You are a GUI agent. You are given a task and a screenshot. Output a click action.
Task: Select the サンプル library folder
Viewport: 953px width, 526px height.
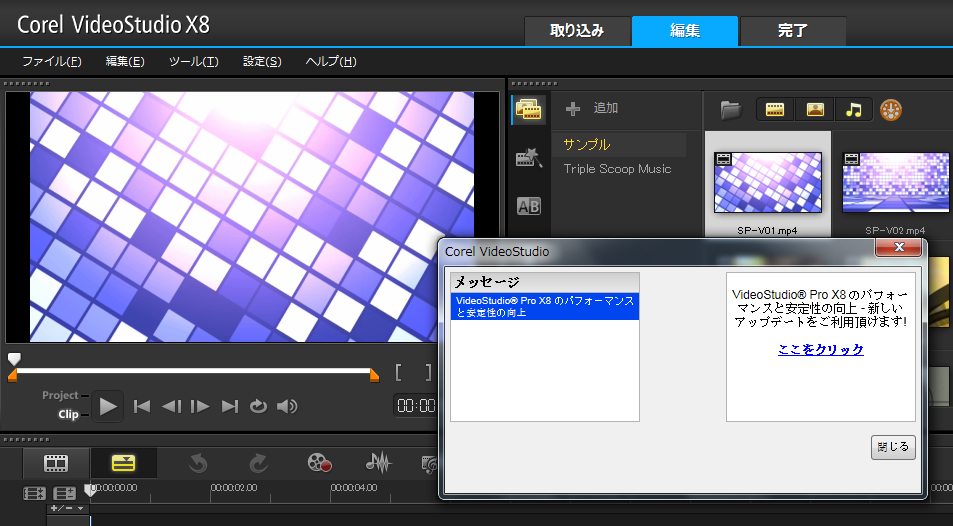[619, 145]
